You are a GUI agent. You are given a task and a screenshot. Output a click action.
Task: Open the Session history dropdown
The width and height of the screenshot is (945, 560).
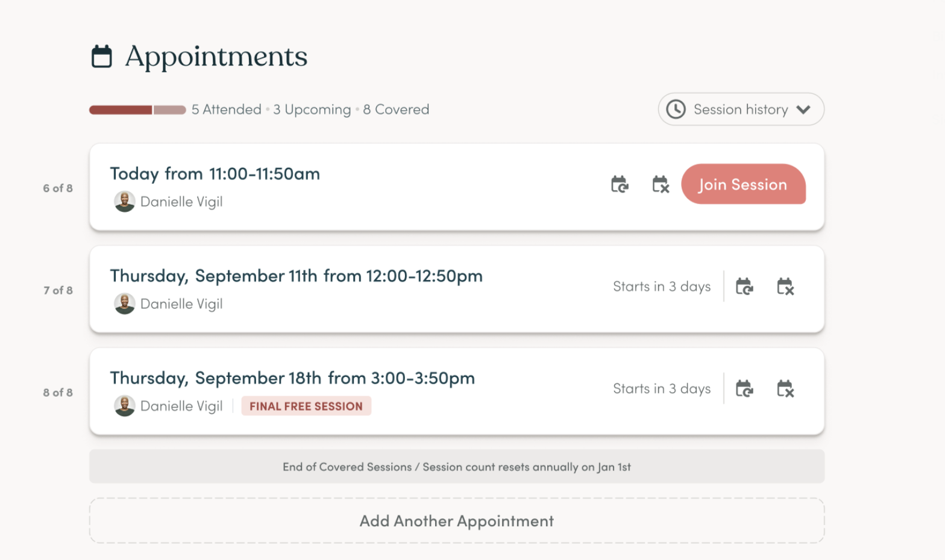[741, 109]
